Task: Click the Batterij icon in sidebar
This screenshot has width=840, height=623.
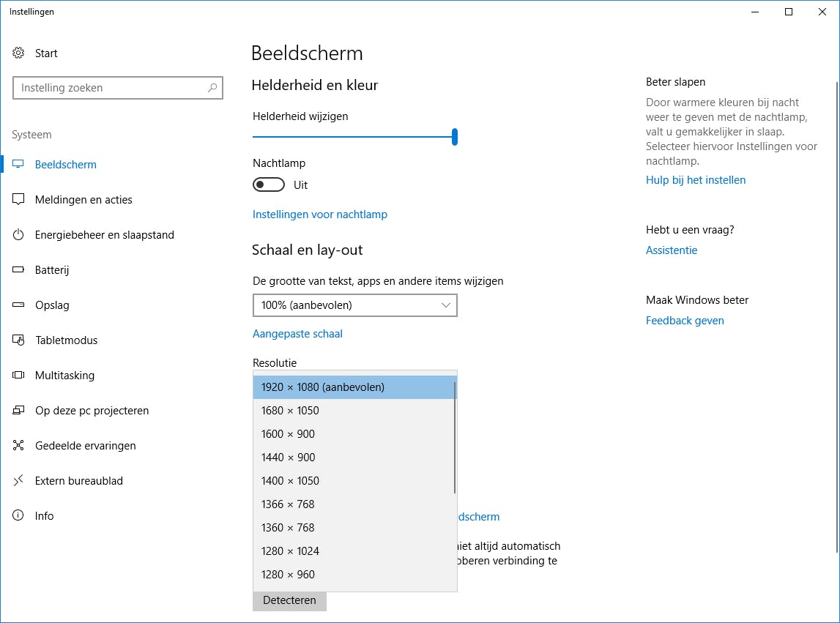Action: 19,270
